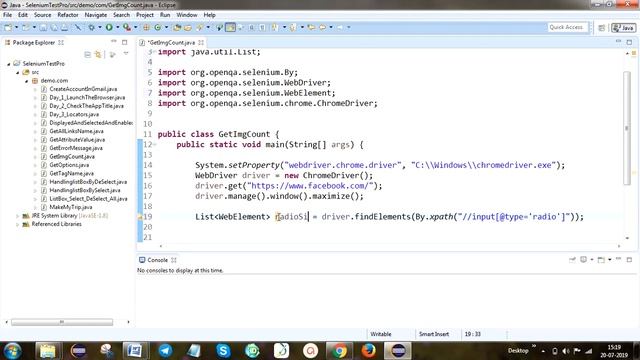640x360 pixels.
Task: Select GetErrorMessage.java file
Action: point(76,148)
